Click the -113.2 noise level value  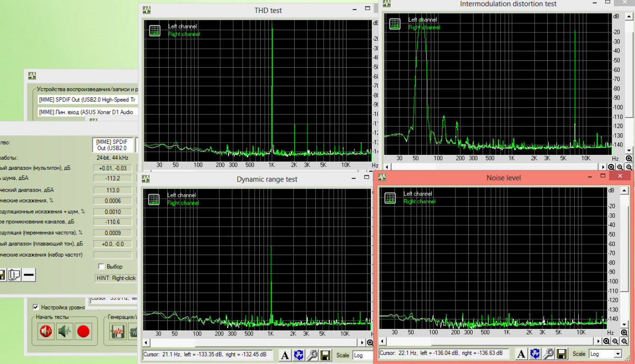114,179
